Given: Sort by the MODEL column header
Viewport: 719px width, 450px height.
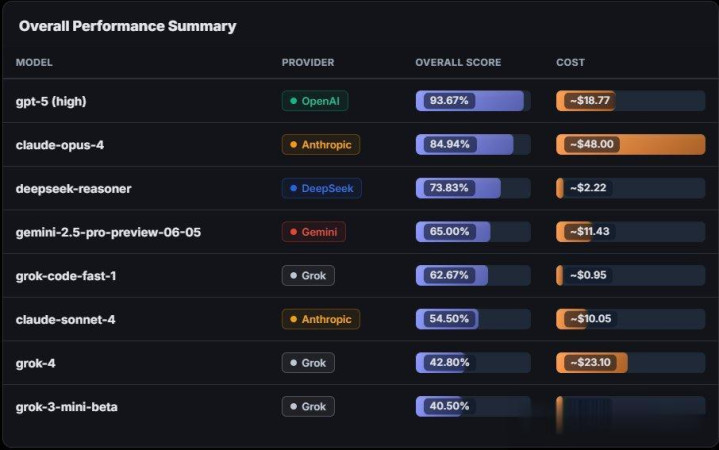Looking at the screenshot, I should (34, 62).
